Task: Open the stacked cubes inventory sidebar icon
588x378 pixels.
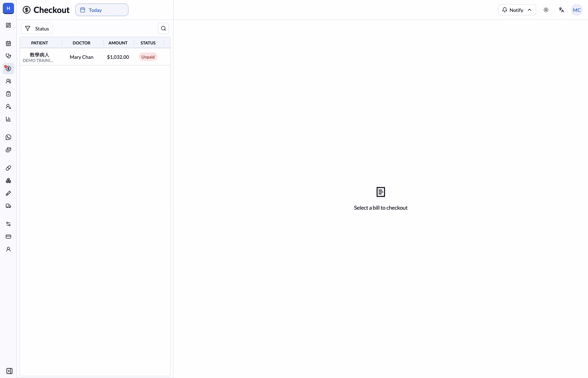Action: click(x=8, y=181)
